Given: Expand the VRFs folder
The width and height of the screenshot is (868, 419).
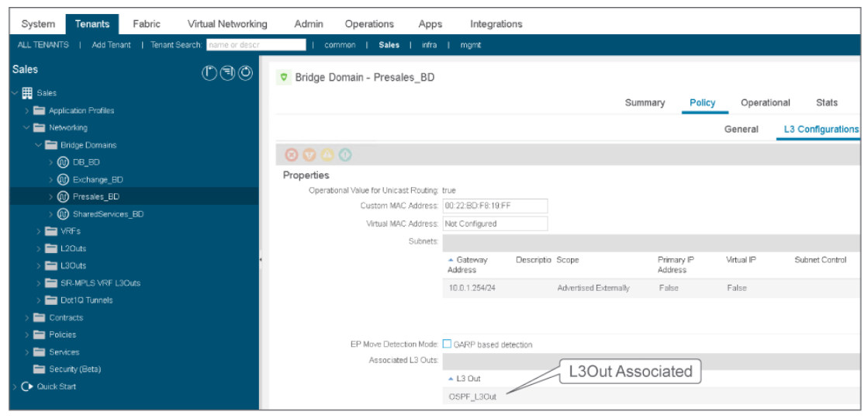Looking at the screenshot, I should pos(40,231).
